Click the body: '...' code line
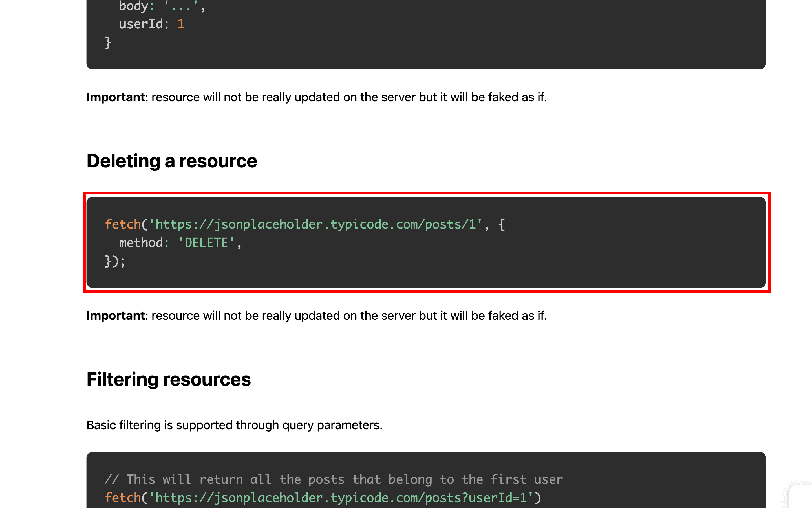The width and height of the screenshot is (812, 508). click(162, 6)
